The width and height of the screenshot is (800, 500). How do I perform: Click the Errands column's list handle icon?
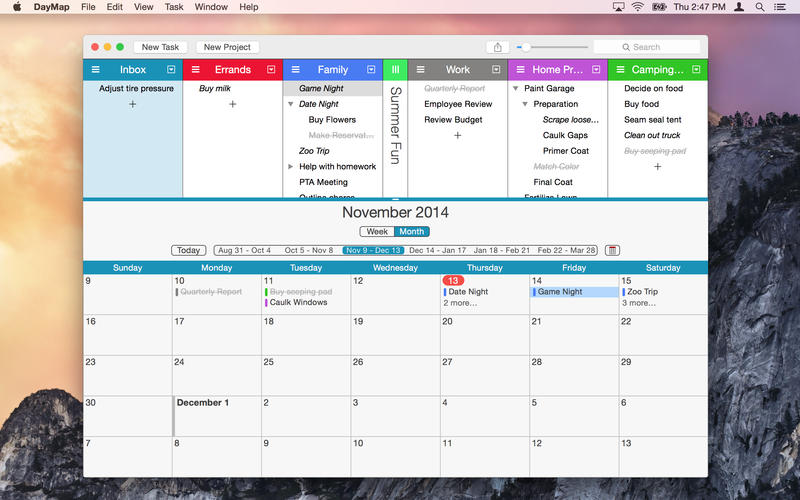[x=195, y=70]
